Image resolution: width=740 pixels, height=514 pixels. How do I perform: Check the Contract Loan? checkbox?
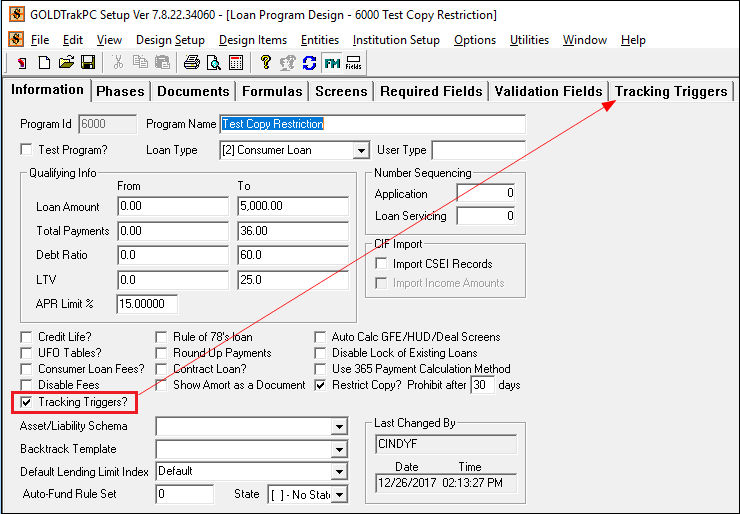coord(161,369)
